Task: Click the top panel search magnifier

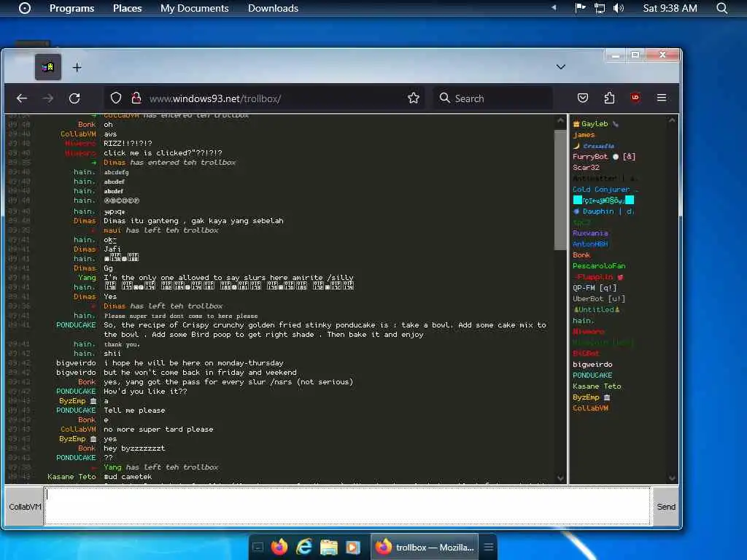Action: click(722, 8)
